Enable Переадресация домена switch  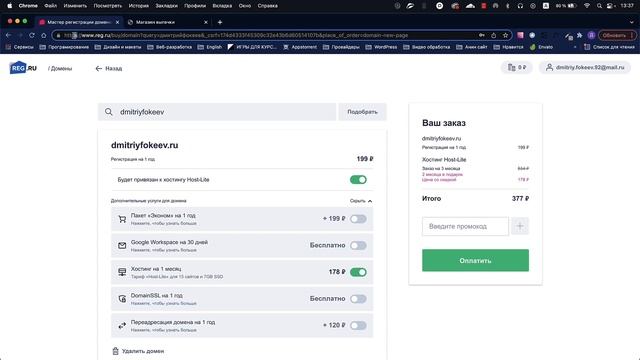pyautogui.click(x=358, y=325)
